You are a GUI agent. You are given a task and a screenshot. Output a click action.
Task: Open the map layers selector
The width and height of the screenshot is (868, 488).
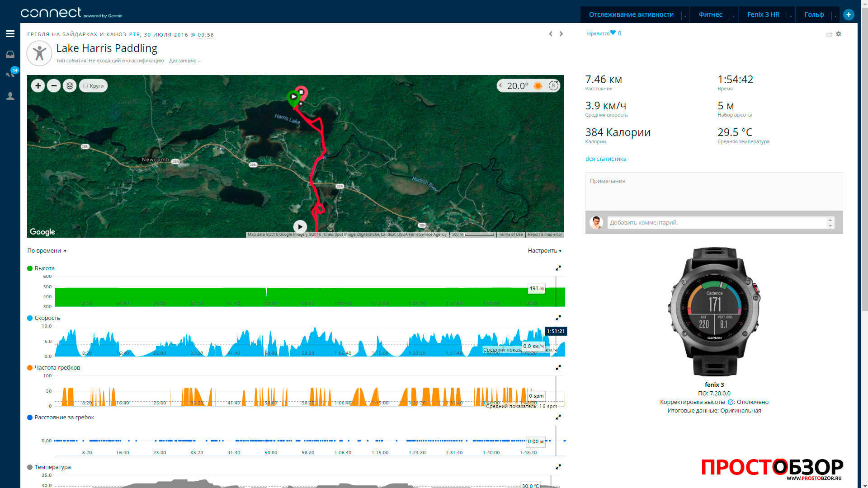(70, 86)
